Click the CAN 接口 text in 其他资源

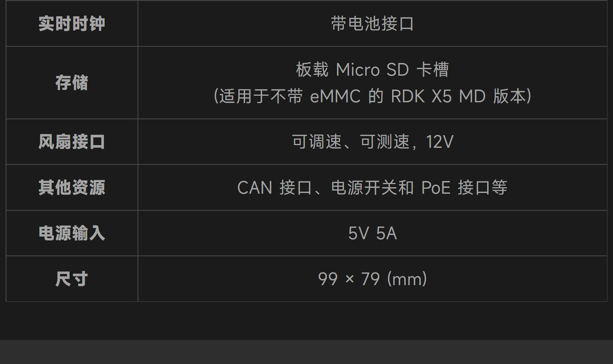coord(274,188)
